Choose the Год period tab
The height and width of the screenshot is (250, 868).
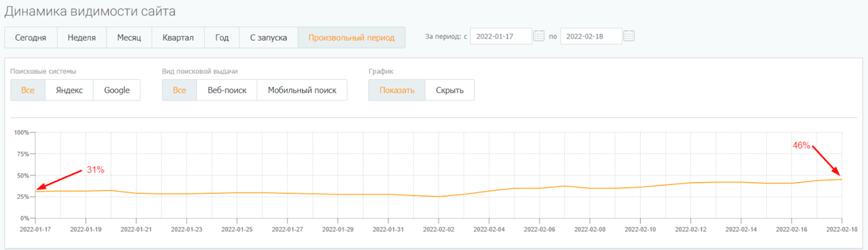[x=222, y=37]
